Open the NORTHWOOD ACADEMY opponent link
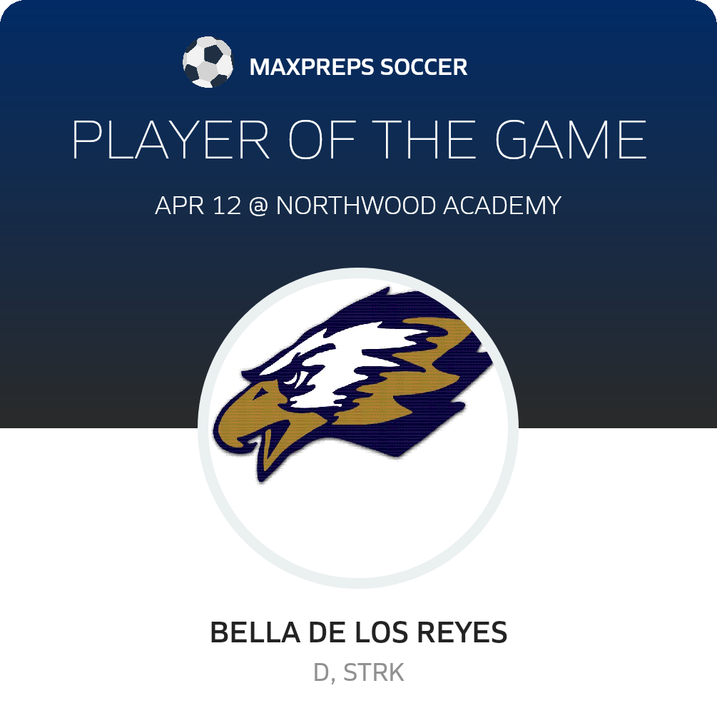This screenshot has width=717, height=728. [419, 206]
